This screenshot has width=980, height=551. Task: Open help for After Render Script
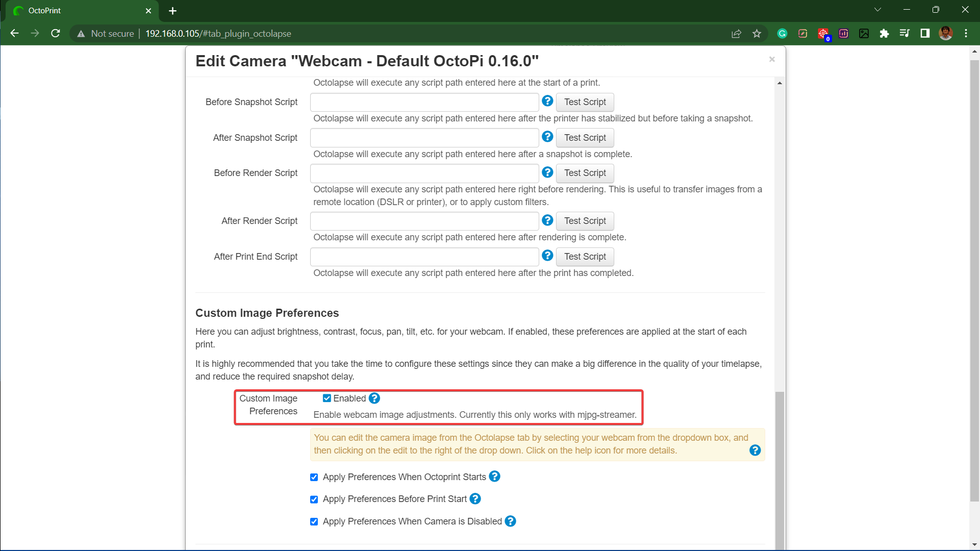[547, 220]
